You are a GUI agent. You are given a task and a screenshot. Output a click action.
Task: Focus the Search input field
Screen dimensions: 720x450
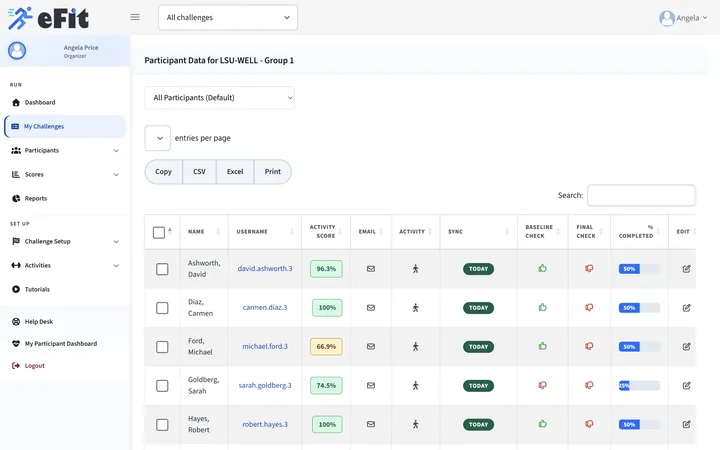[641, 196]
